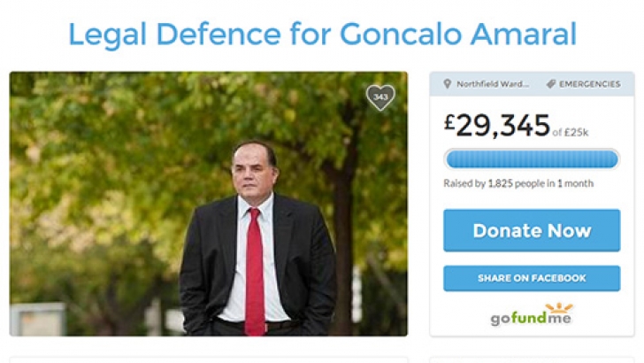Click the tag icon beside Emergencies
Viewport: 644px width, 363px height.
(550, 84)
